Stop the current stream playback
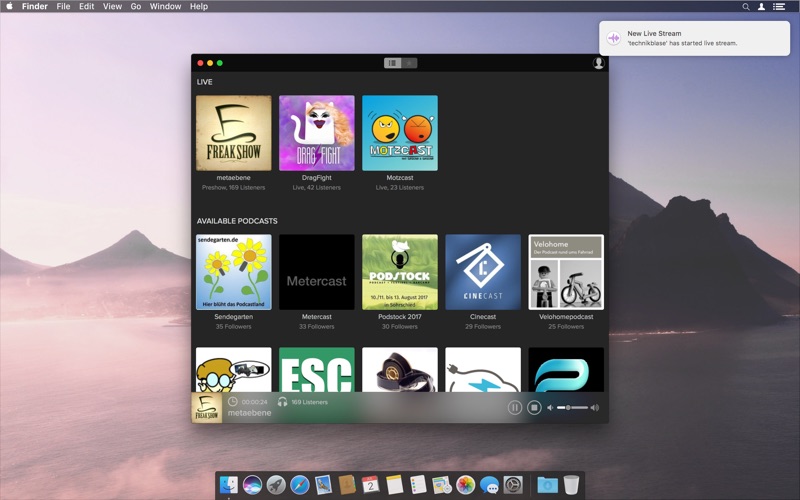800x500 pixels. [x=534, y=407]
